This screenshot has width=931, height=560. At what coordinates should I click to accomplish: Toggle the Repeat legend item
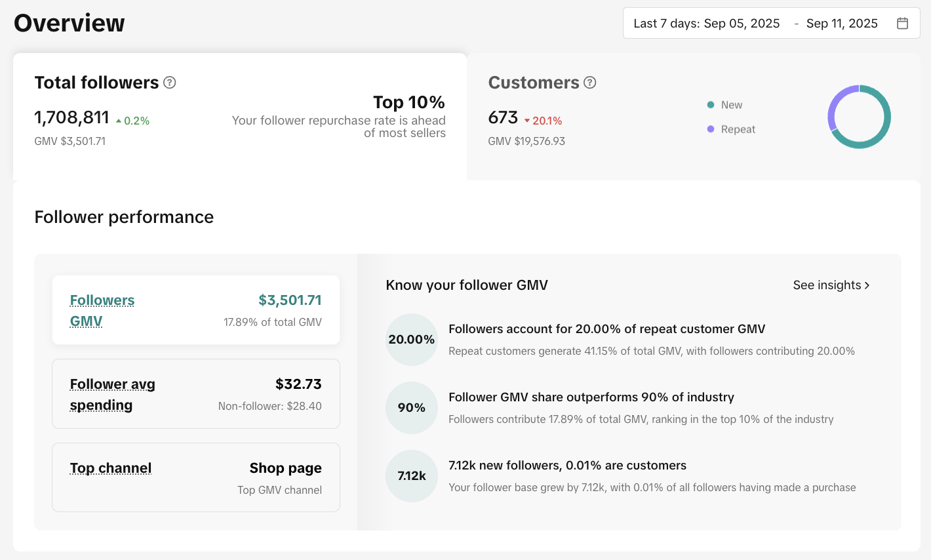731,130
